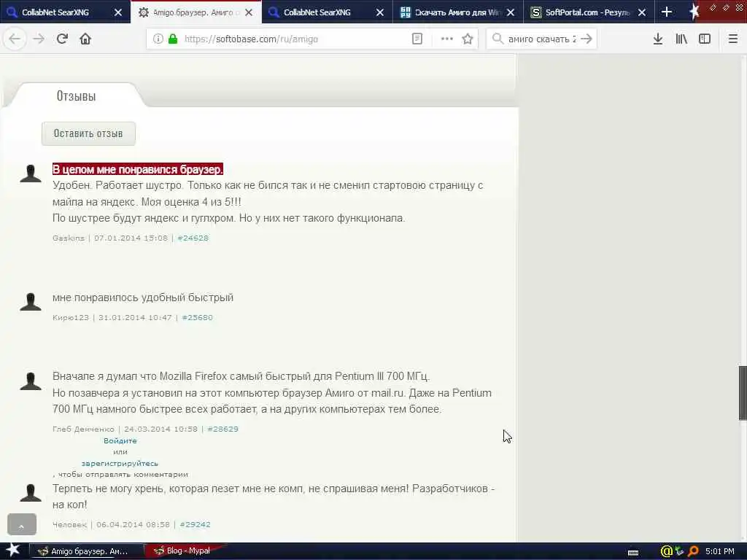The image size is (747, 560).
Task: Click highlighted text В целом мне понравился браузер
Action: coord(138,169)
